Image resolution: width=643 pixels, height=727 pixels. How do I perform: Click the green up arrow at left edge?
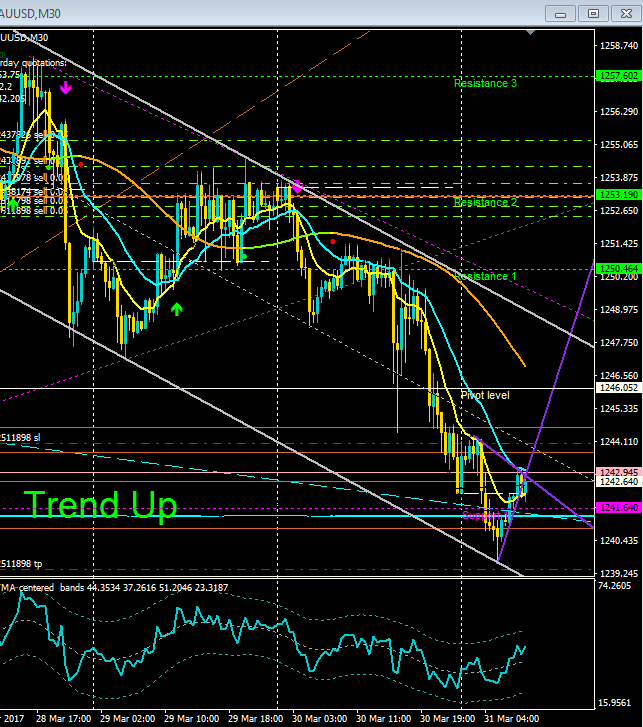pos(13,203)
